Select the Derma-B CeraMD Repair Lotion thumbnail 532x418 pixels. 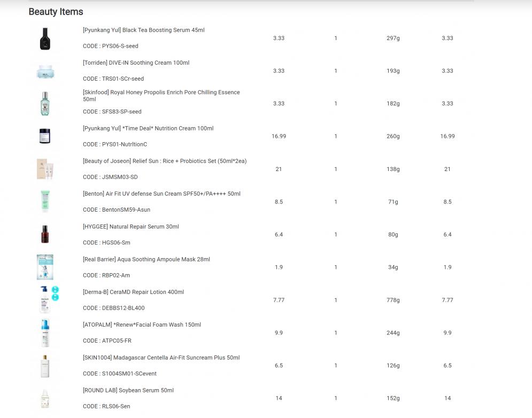pos(45,300)
